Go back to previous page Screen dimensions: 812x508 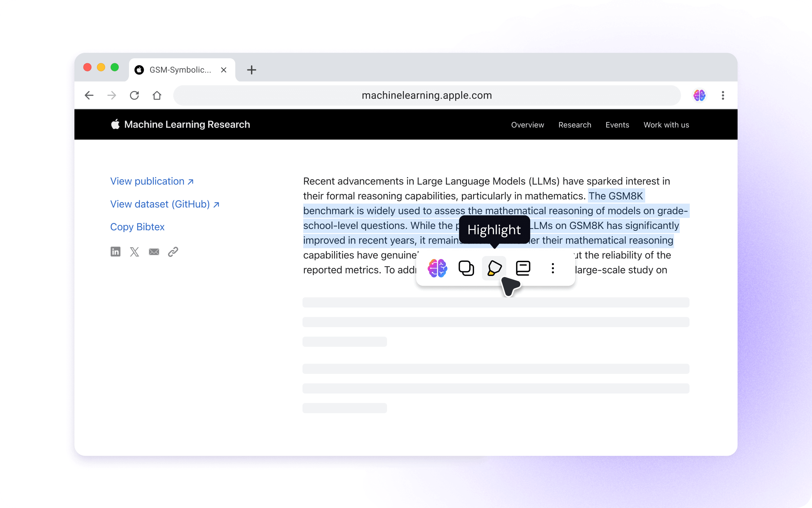89,96
